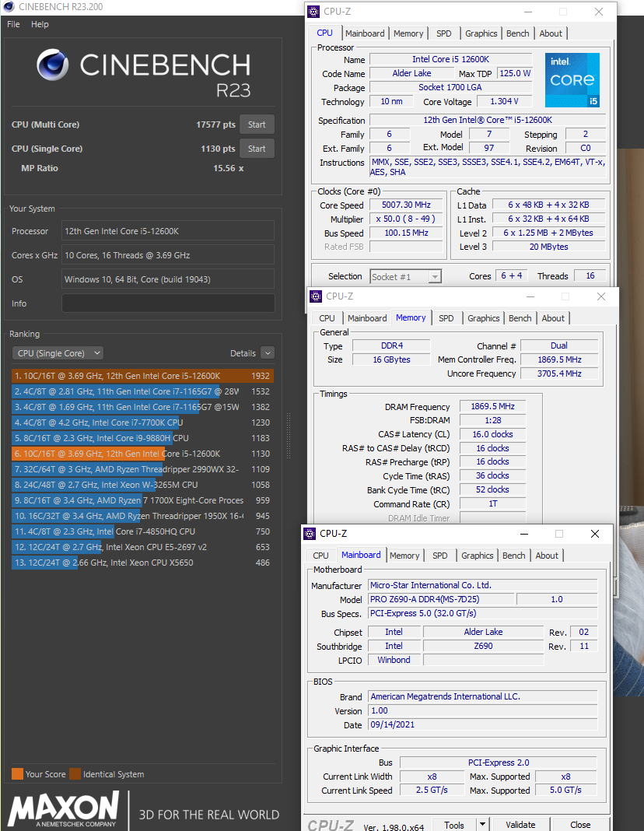
Task: Switch to Memory tab in bottom CPU-Z window
Action: (x=404, y=556)
